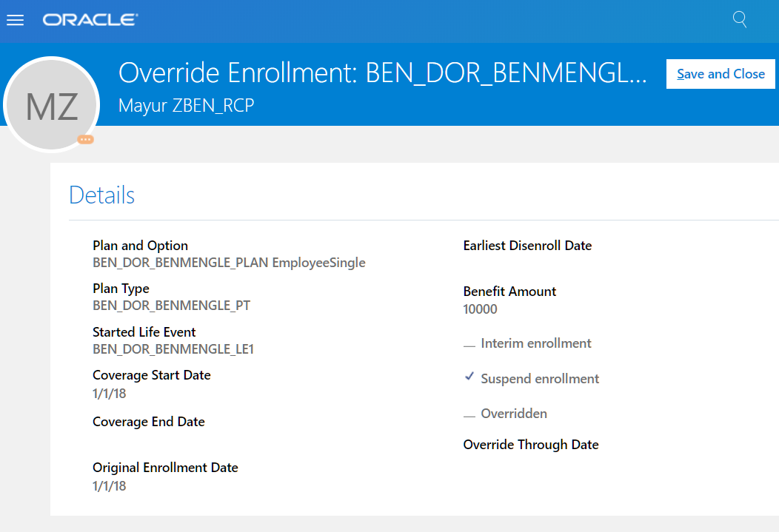Image resolution: width=779 pixels, height=532 pixels.
Task: Click the Plan Type value BEN_DOR_BENMENGLE_PT
Action: click(x=171, y=306)
